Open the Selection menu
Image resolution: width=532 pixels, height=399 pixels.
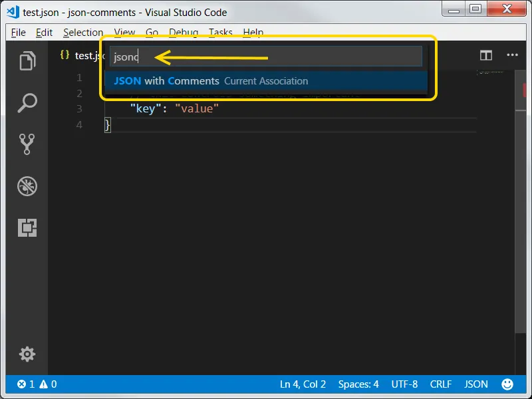point(83,33)
